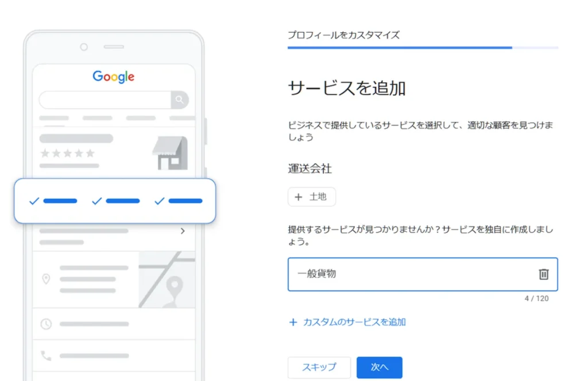588x381 pixels.
Task: Click the 一般貨物 service text field
Action: (x=423, y=274)
